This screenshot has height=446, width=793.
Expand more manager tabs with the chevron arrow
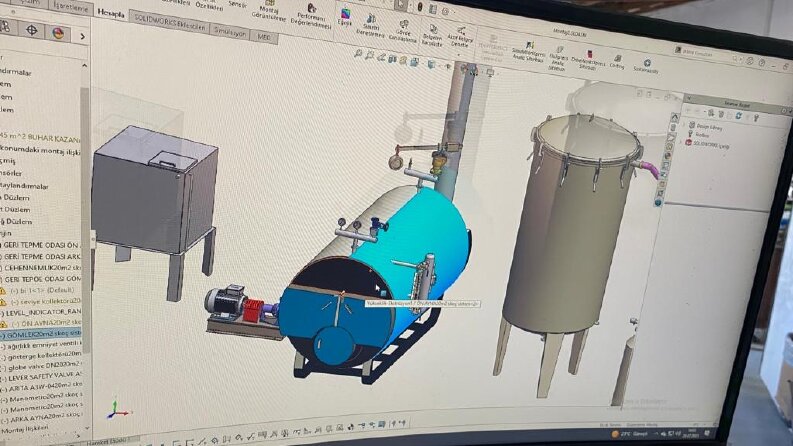(x=82, y=36)
